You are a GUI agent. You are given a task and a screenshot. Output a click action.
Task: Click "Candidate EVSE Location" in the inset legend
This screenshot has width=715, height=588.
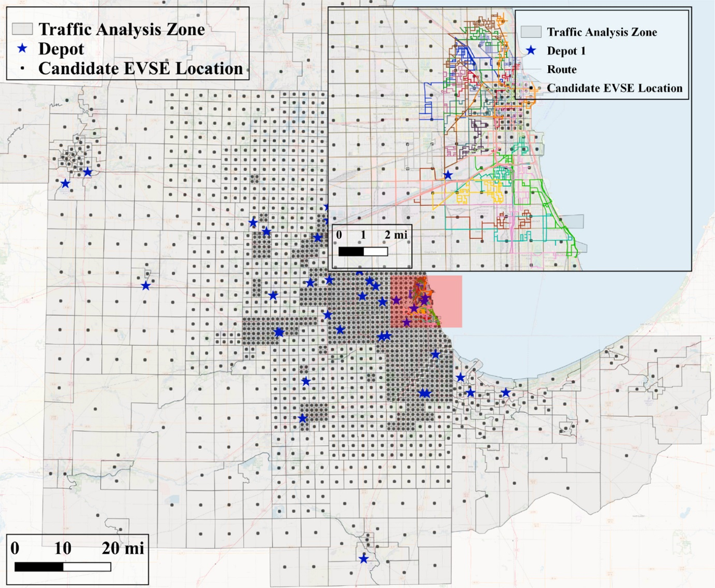615,88
